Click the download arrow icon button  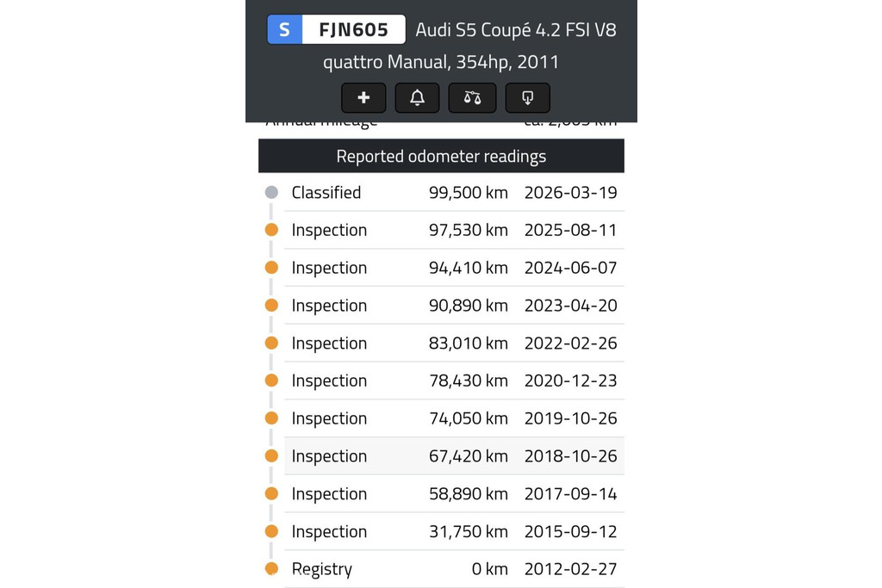click(527, 98)
